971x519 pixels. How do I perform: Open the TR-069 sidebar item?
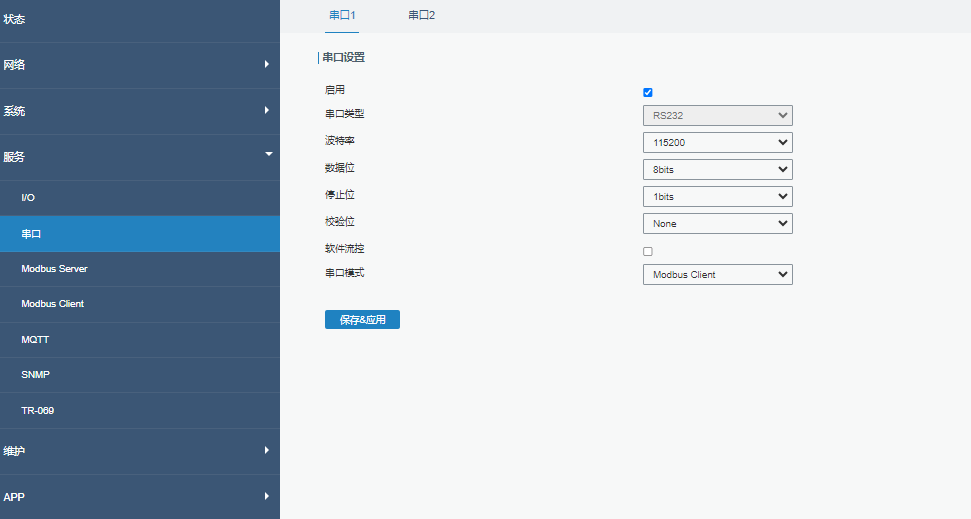coord(37,411)
